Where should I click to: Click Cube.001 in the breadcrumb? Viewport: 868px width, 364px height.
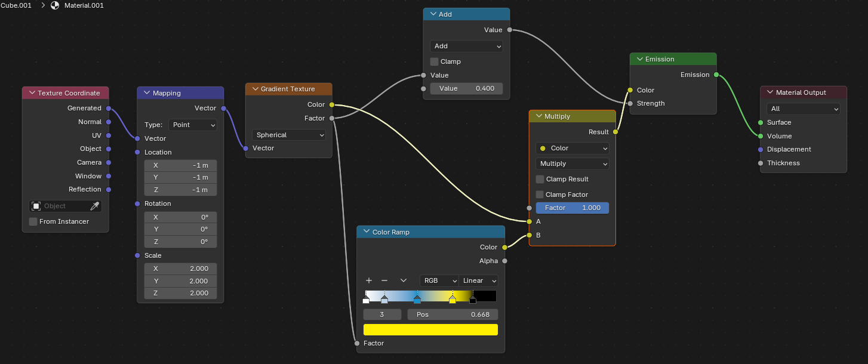pyautogui.click(x=16, y=5)
